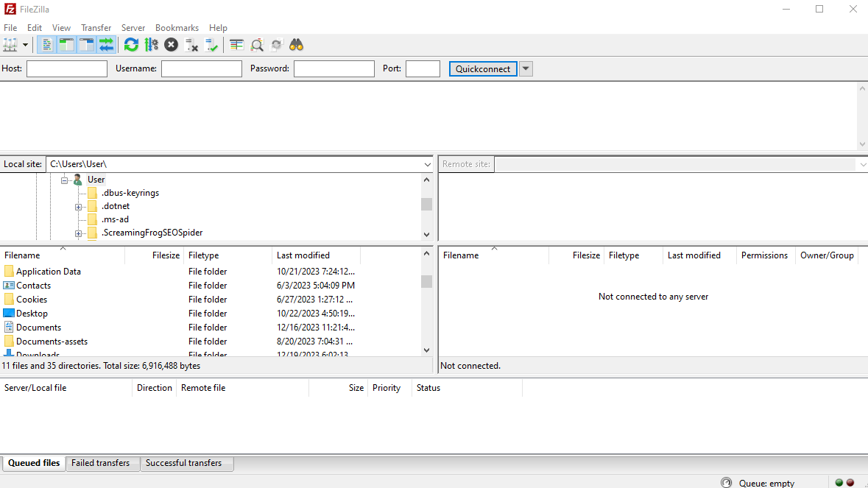Select the .dbus-keyrings folder in tree
The height and width of the screenshot is (488, 868).
130,193
